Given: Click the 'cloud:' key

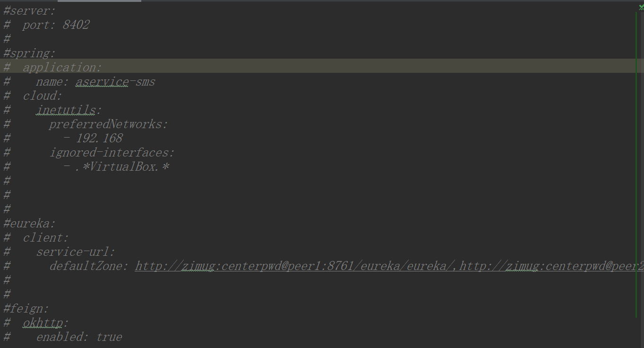Looking at the screenshot, I should tap(43, 96).
